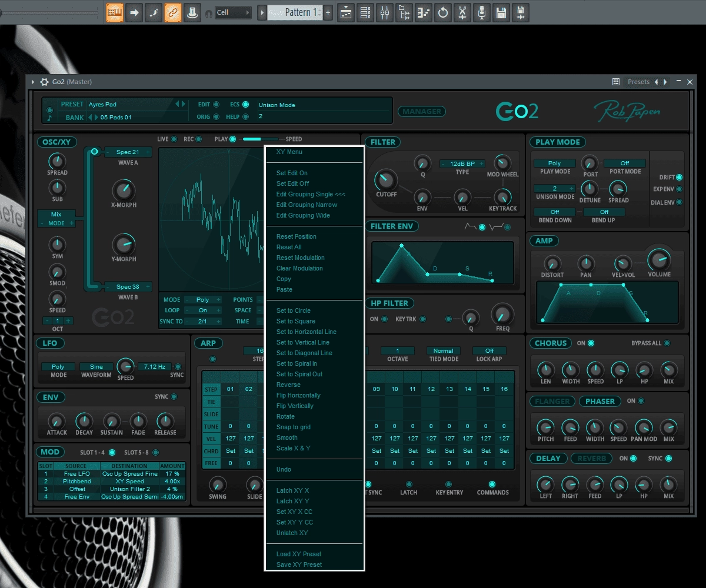Go to previous preset in title bar

(657, 82)
